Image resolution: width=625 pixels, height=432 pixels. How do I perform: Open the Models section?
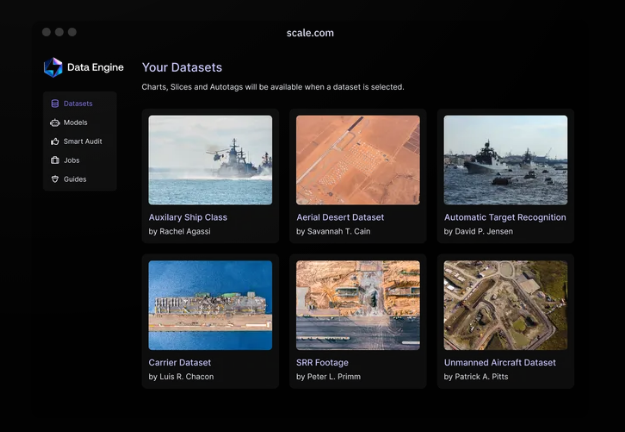coord(75,123)
